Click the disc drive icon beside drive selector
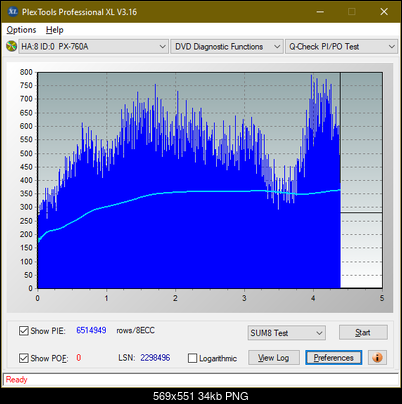Viewport: 402px width, 404px height. tap(11, 46)
